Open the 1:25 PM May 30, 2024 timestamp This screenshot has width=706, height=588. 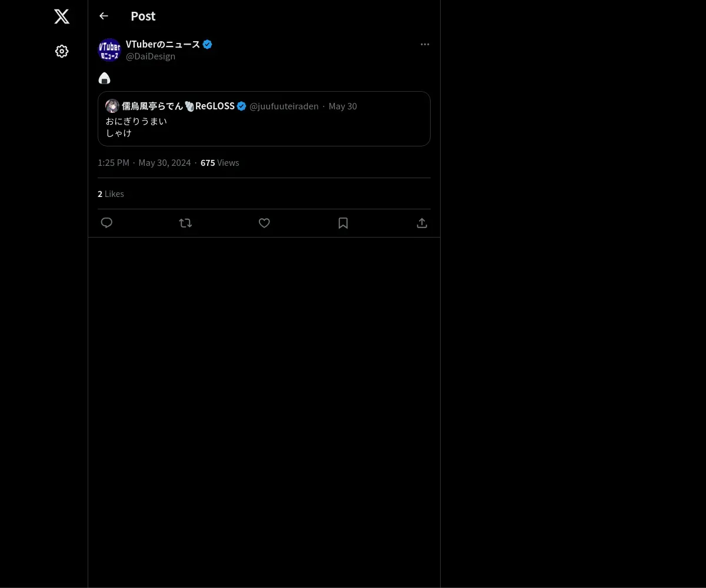(144, 163)
